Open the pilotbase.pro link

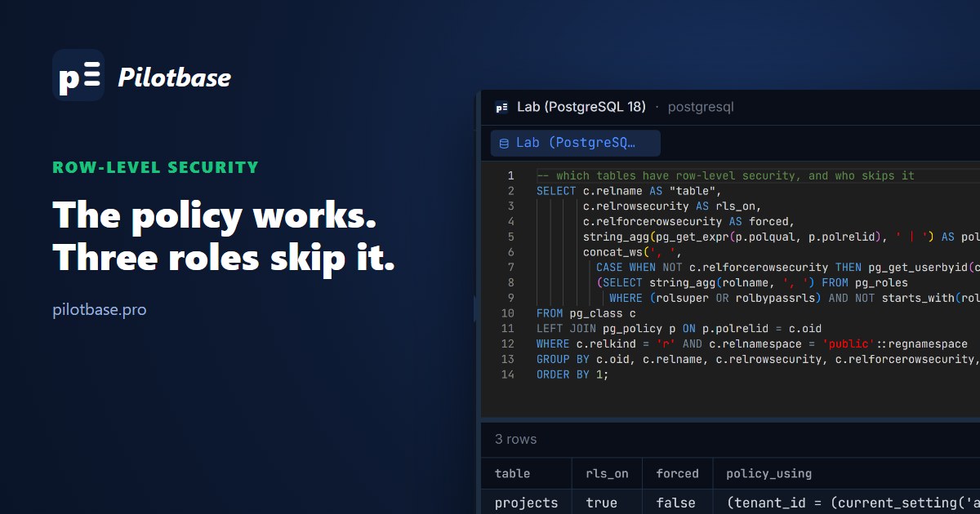tap(100, 310)
